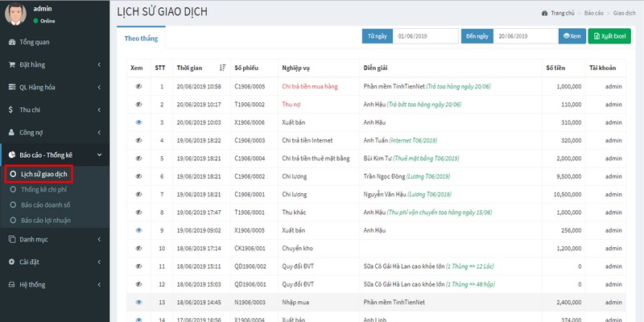644x322 pixels.
Task: Click the Hệ thống sidebar icon
Action: point(11,284)
